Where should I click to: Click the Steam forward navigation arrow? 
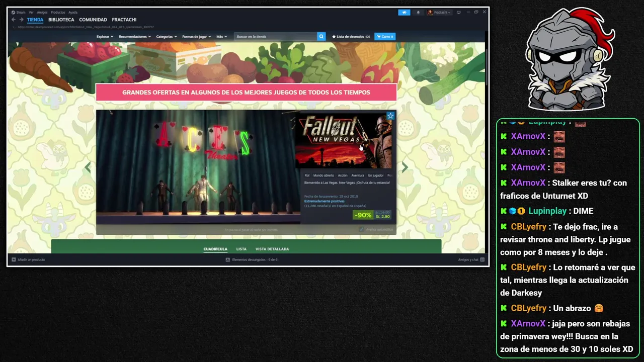21,20
